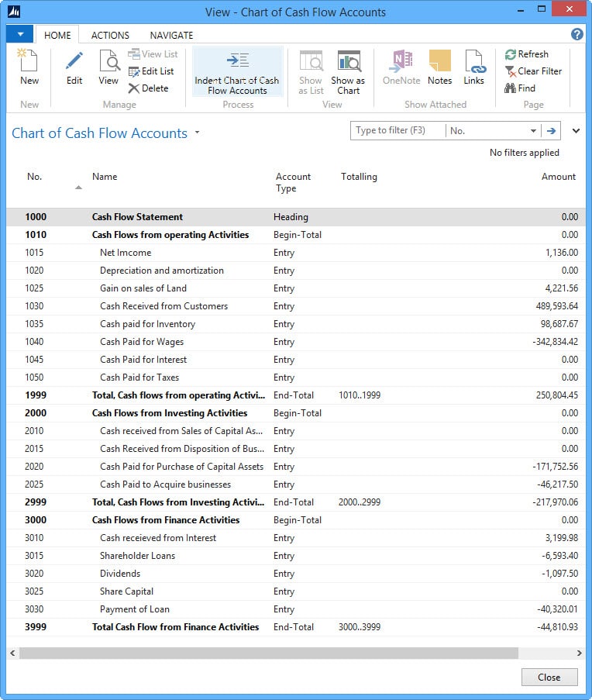Click Delete in Manage group
The height and width of the screenshot is (700, 592).
click(x=148, y=88)
